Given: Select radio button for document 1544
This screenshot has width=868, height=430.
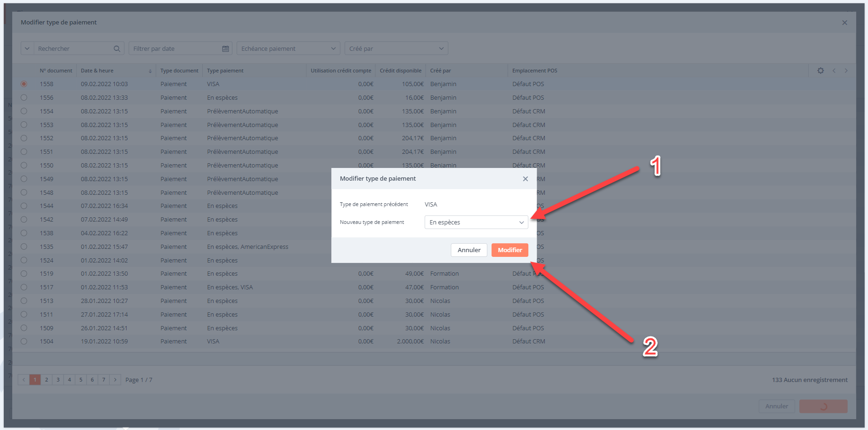Looking at the screenshot, I should point(24,206).
